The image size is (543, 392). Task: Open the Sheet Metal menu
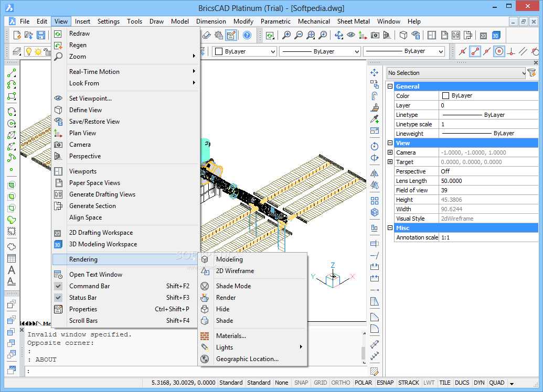(353, 21)
